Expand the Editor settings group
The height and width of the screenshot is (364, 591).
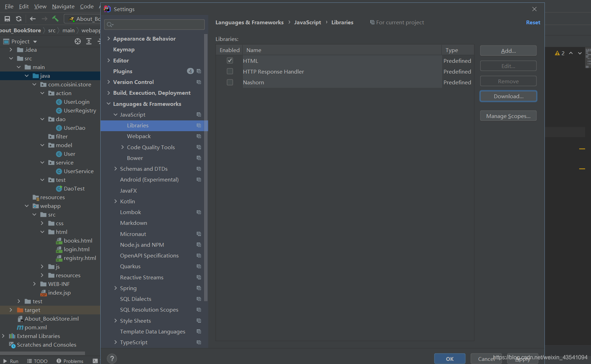click(109, 60)
